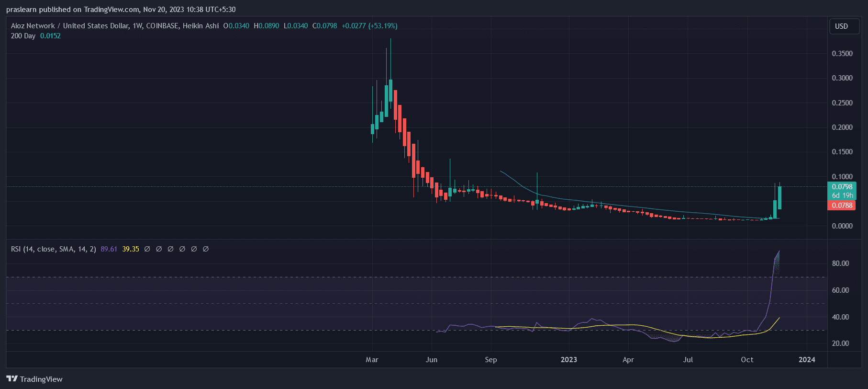Image resolution: width=868 pixels, height=389 pixels.
Task: Click the first empty-value symbol in RSI legend
Action: point(147,249)
